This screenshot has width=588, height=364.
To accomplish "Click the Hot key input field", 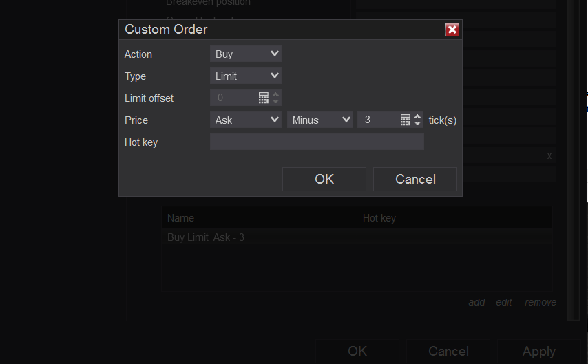I will (x=317, y=142).
